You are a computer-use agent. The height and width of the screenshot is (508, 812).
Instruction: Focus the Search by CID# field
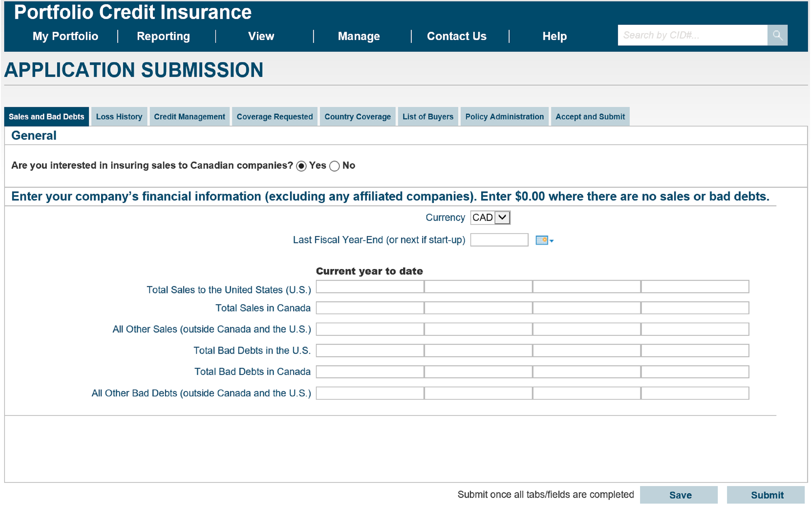693,35
